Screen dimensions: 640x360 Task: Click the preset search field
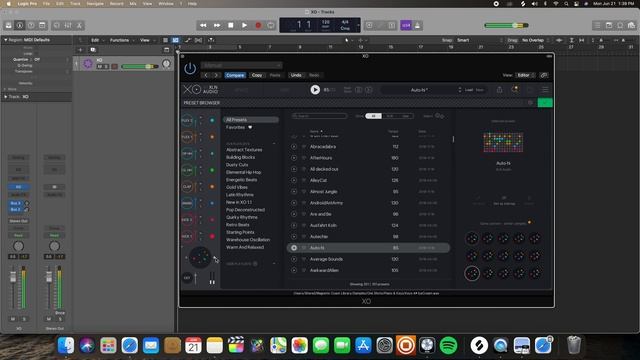tap(320, 116)
